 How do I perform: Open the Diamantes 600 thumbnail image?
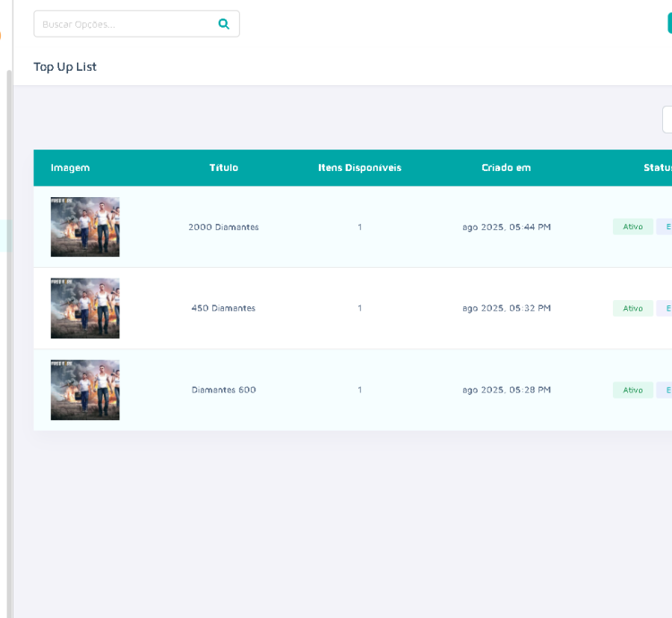point(85,390)
